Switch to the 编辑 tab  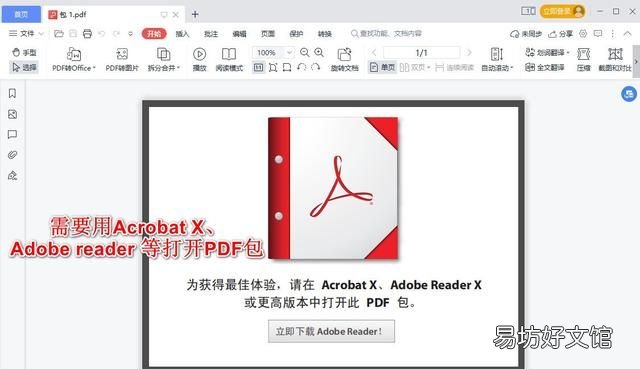point(240,33)
